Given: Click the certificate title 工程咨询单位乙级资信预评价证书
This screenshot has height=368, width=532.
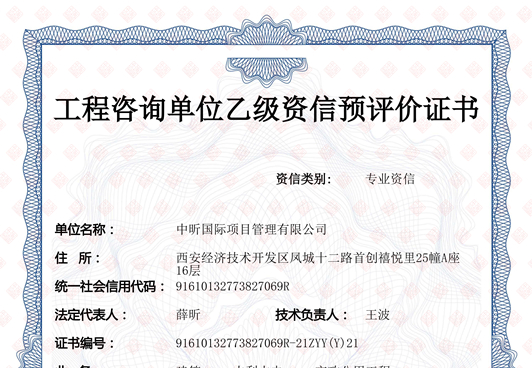Looking at the screenshot, I should click(x=266, y=109).
